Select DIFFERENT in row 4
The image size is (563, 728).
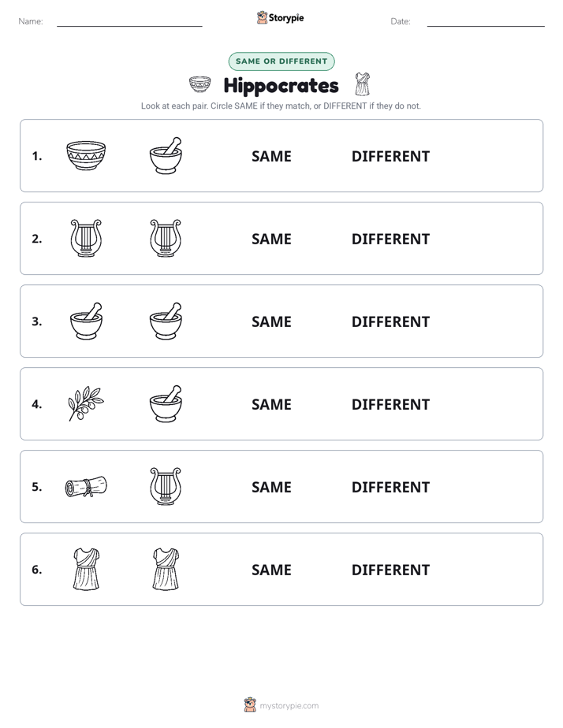tap(390, 404)
